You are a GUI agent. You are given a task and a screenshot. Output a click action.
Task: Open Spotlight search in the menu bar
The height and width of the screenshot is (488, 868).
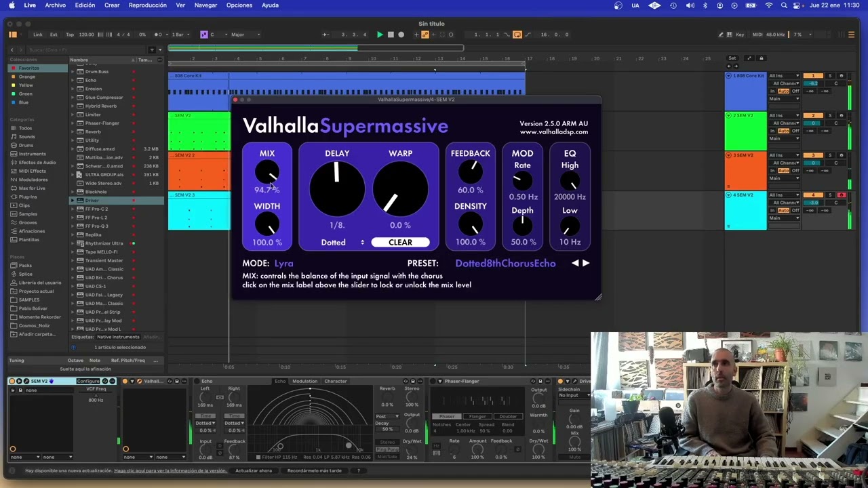pos(784,5)
